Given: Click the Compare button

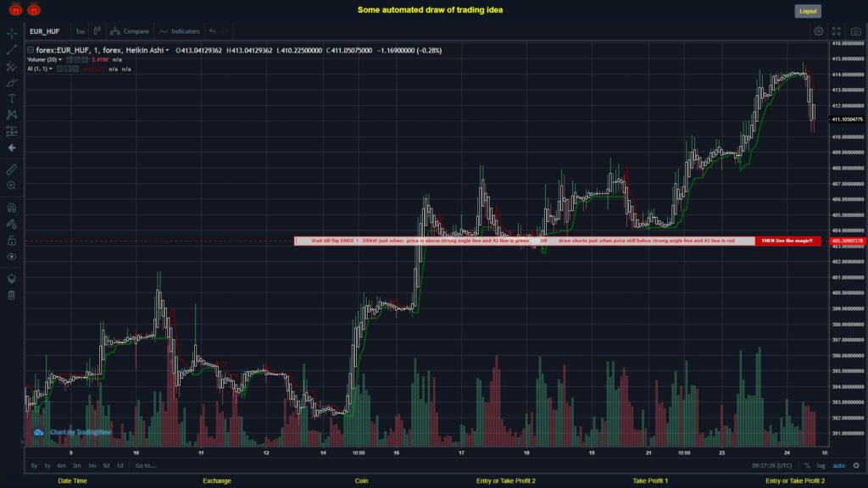Looking at the screenshot, I should point(130,31).
